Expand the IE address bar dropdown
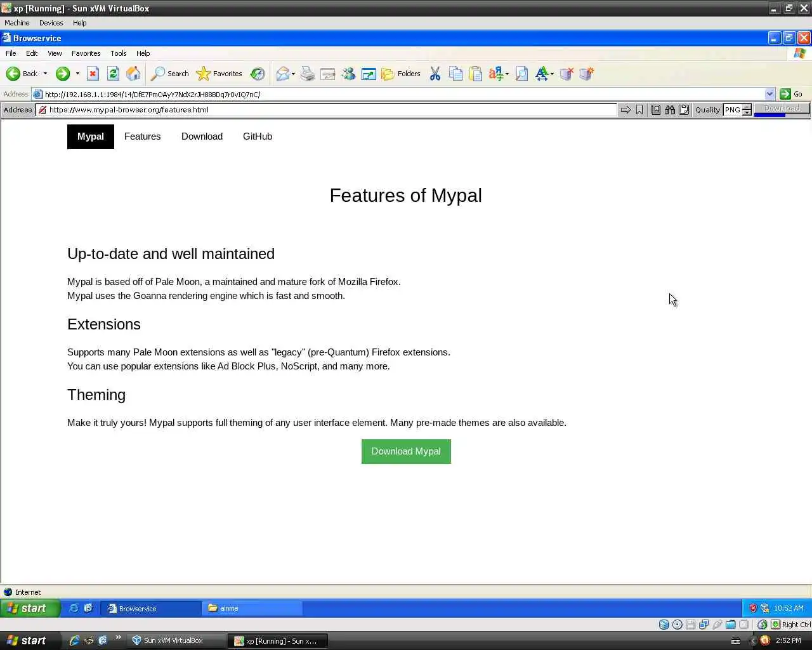The width and height of the screenshot is (812, 650). pyautogui.click(x=769, y=94)
